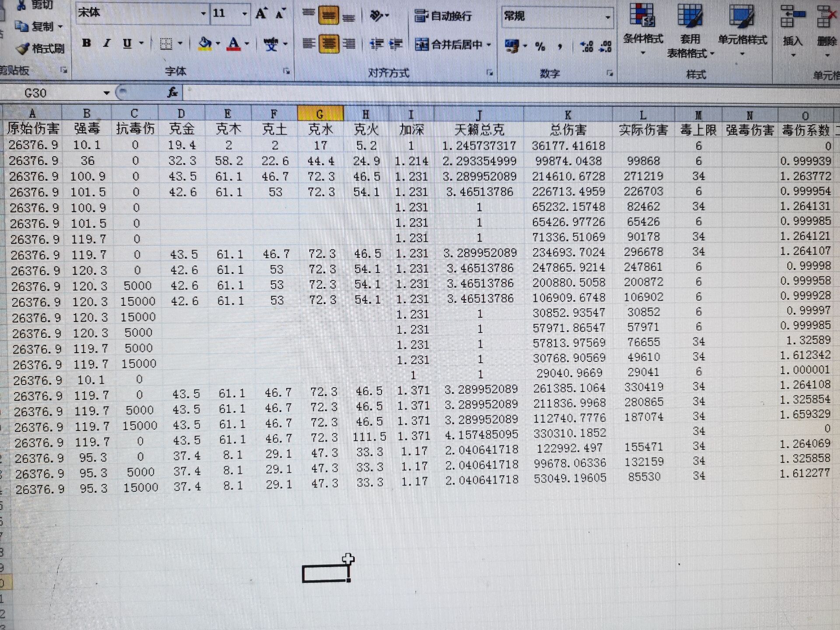Click the Delete (删除) cells button
This screenshot has height=630, width=840.
pos(826,31)
